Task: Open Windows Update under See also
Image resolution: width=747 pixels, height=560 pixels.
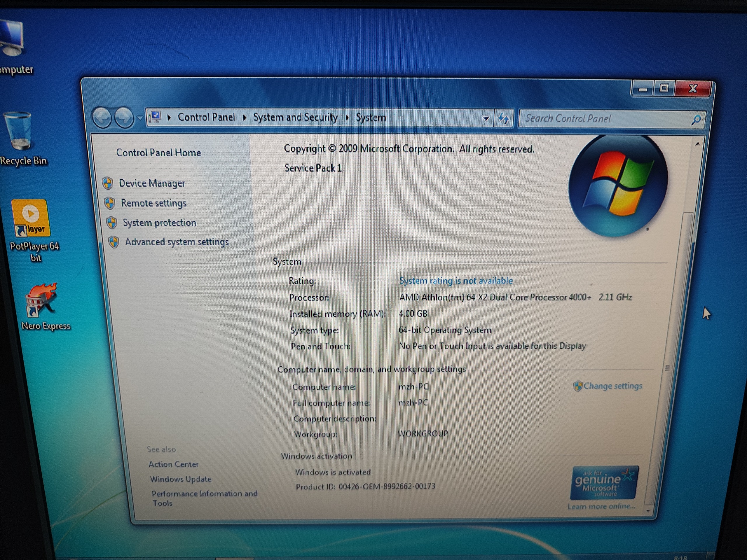Action: pos(181,479)
